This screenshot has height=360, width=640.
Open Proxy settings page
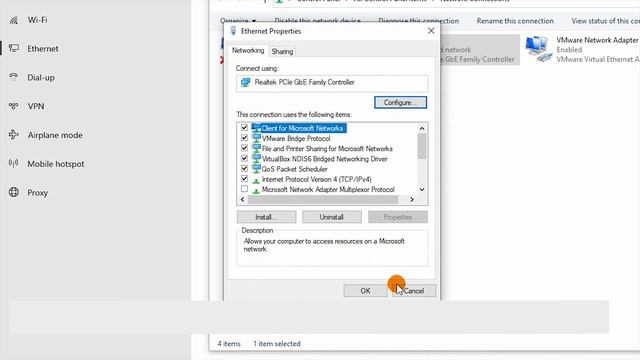[38, 193]
